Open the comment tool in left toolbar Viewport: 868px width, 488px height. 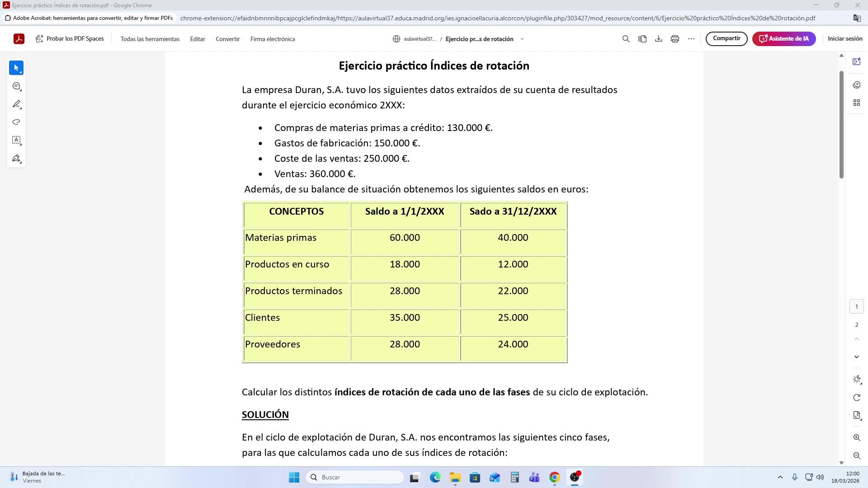tap(16, 86)
